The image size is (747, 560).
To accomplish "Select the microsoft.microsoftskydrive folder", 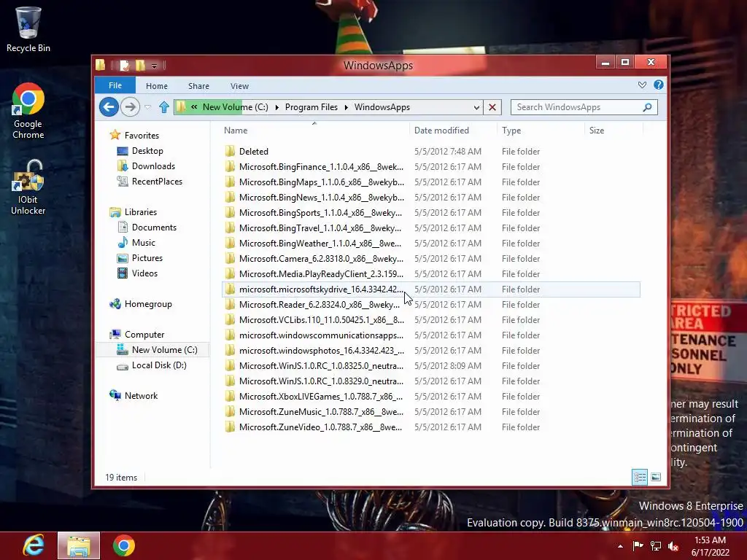I will 430,289.
